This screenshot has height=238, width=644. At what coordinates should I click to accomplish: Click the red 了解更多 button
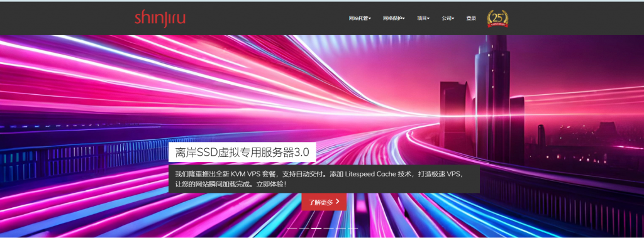pos(324,202)
